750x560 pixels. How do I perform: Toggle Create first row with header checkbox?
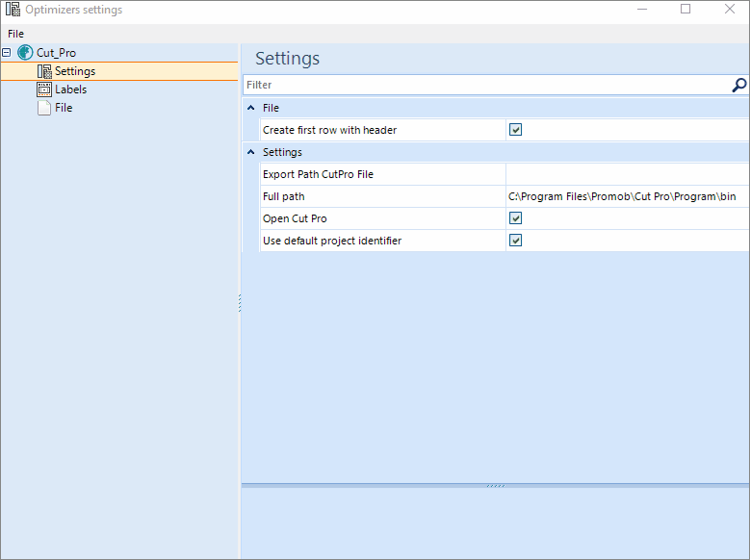pyautogui.click(x=515, y=130)
